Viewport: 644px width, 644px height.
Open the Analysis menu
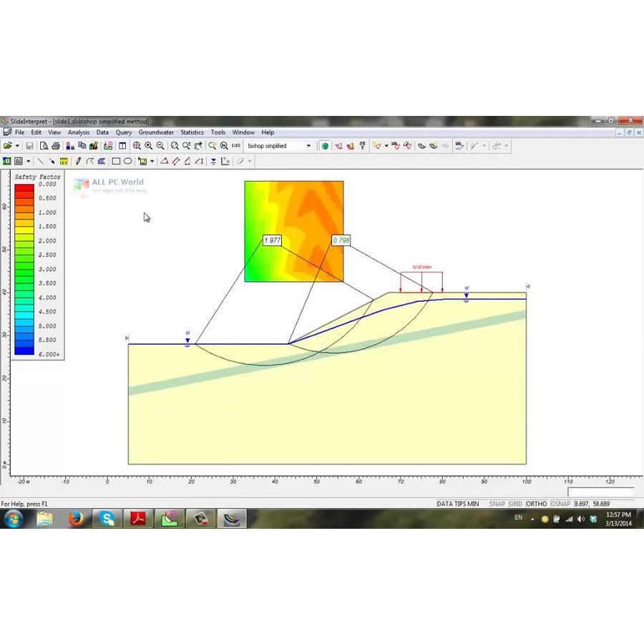(79, 132)
